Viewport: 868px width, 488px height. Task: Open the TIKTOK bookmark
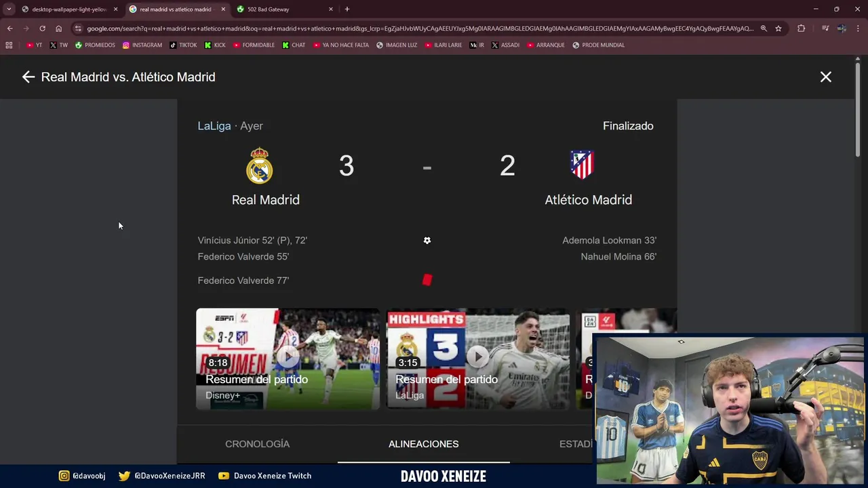(x=183, y=45)
